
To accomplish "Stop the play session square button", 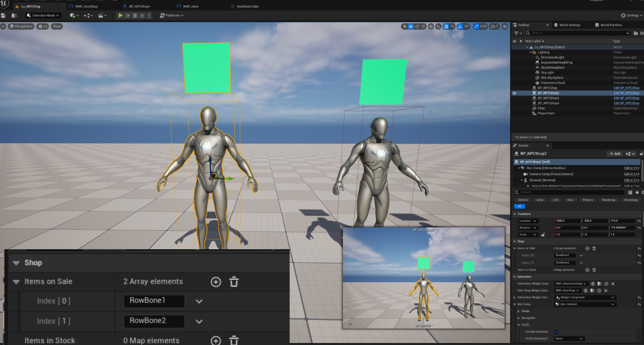I will (135, 15).
